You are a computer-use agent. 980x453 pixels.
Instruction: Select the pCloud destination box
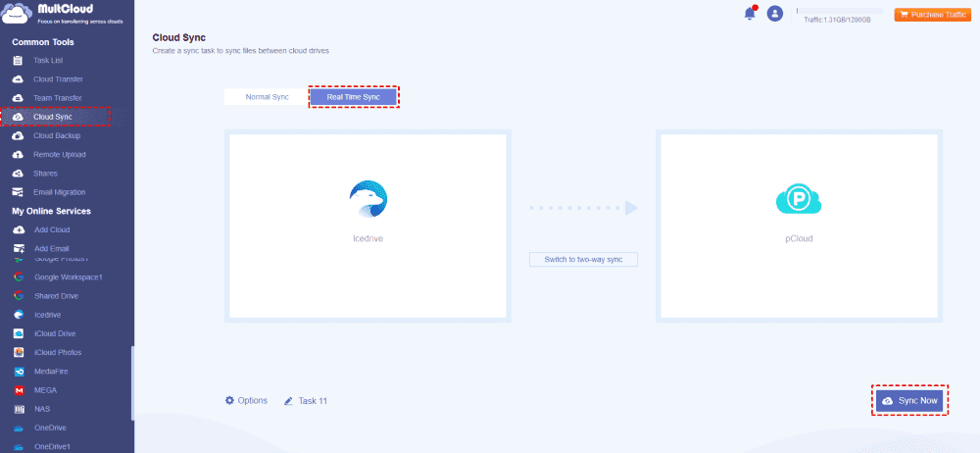click(x=799, y=226)
